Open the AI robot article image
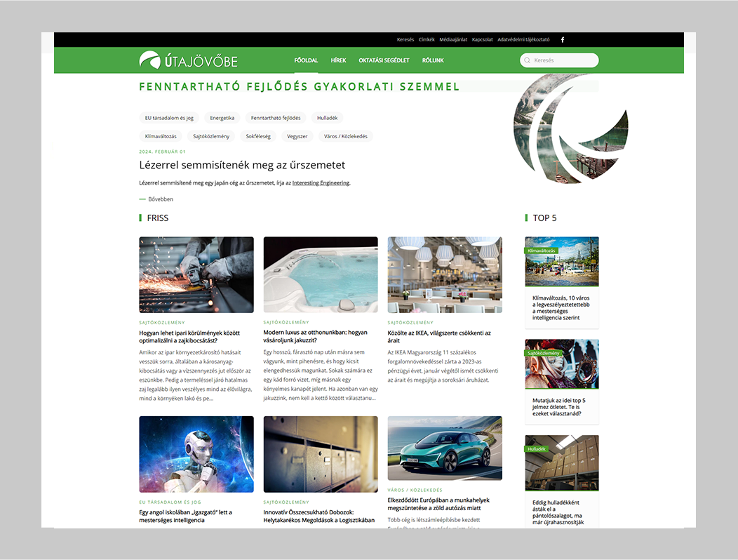 click(x=196, y=454)
